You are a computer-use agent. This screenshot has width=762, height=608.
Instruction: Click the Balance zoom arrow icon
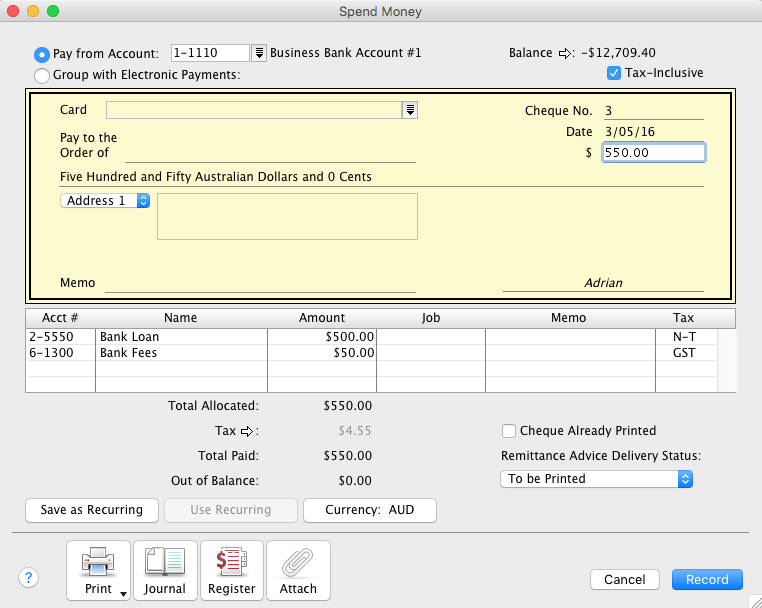coord(564,53)
